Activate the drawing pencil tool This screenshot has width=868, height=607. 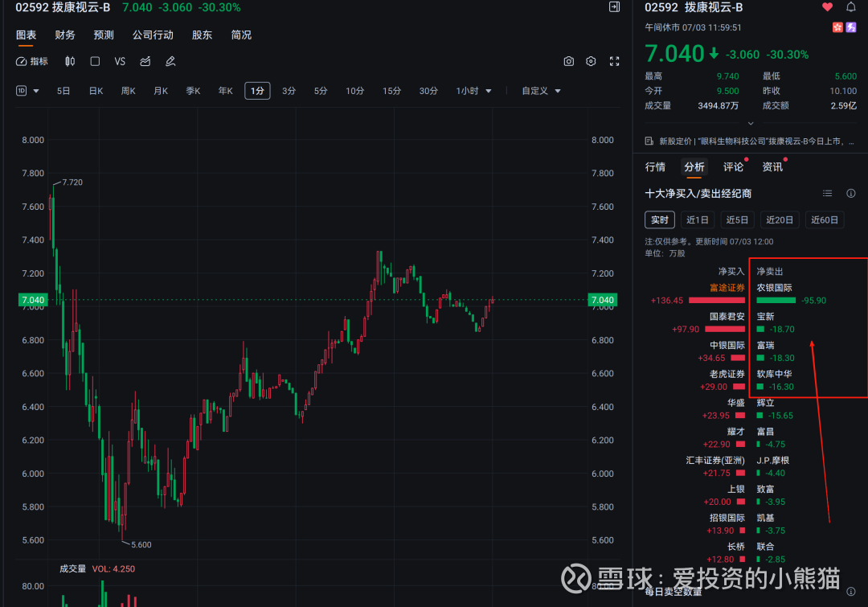170,61
